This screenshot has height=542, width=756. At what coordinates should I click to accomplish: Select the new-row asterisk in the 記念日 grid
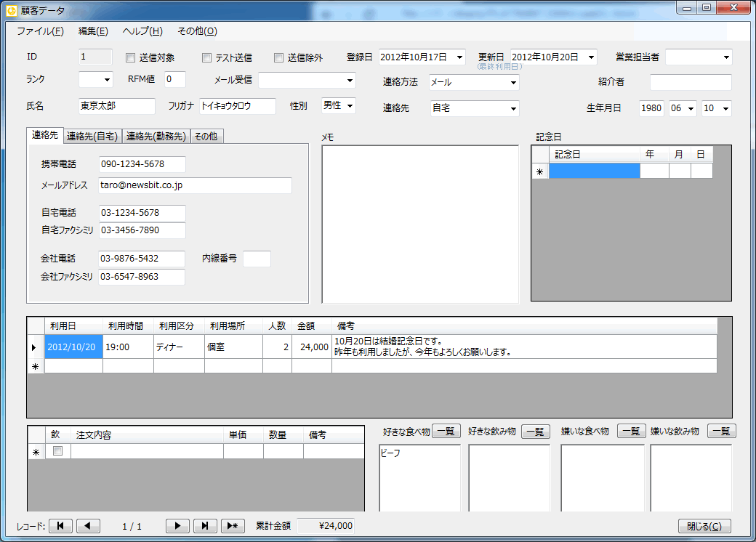pyautogui.click(x=540, y=171)
